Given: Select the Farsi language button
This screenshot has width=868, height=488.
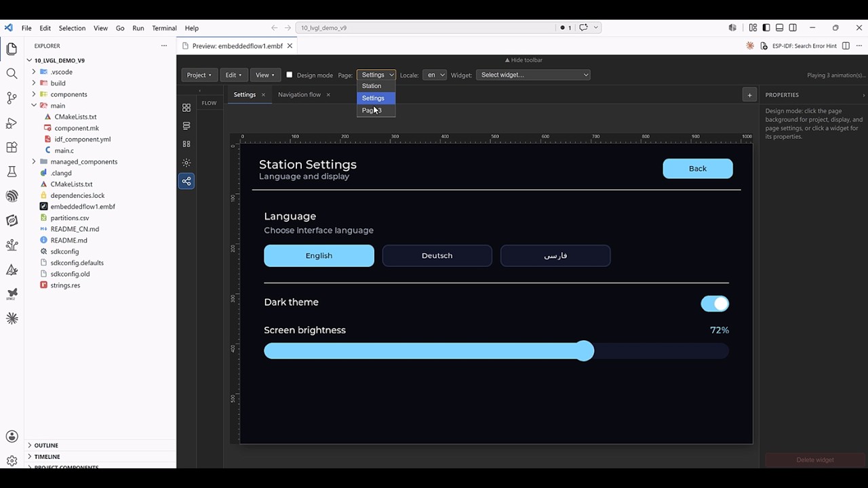Looking at the screenshot, I should [x=555, y=256].
